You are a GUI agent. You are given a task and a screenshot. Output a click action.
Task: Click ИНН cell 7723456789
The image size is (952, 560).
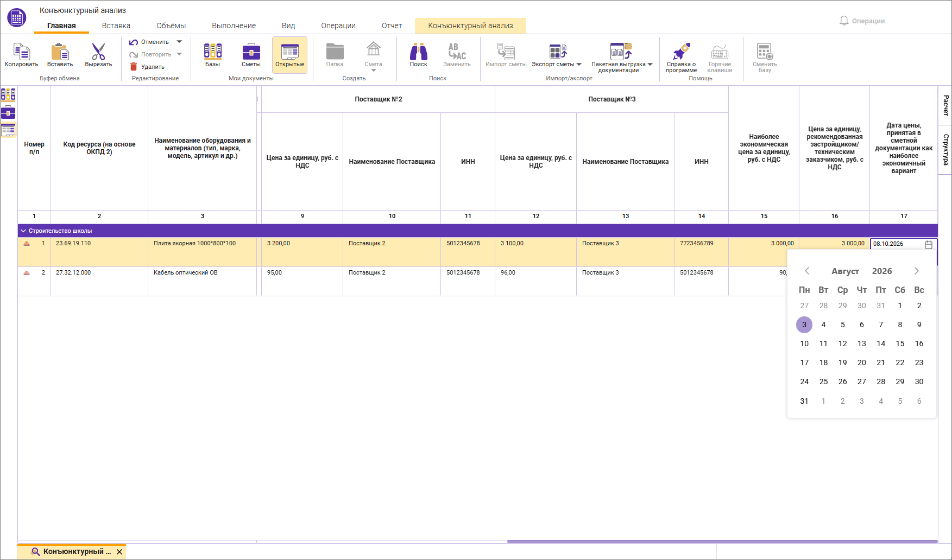701,252
